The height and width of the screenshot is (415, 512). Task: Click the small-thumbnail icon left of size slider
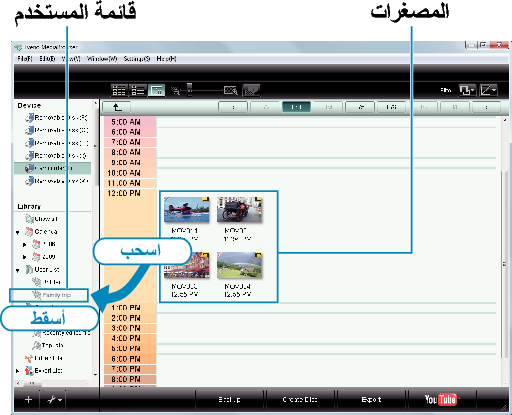(175, 91)
